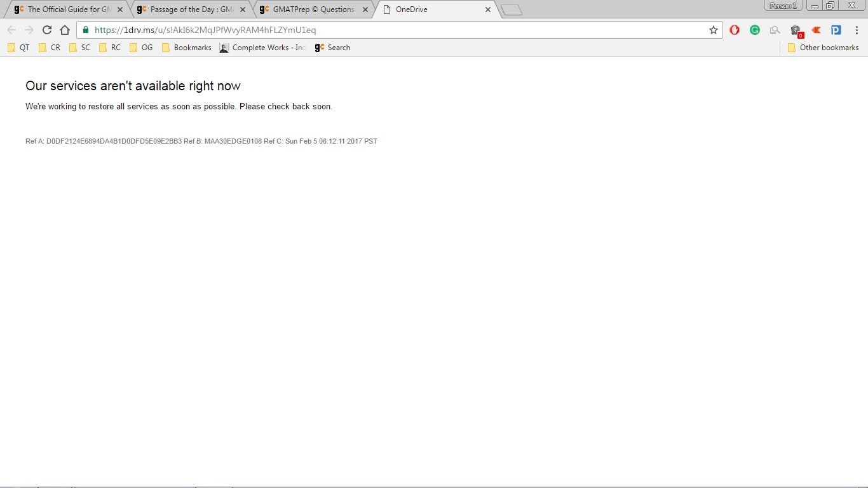Viewport: 868px width, 488px height.
Task: Open the QT bookmarks folder
Action: click(x=18, y=48)
